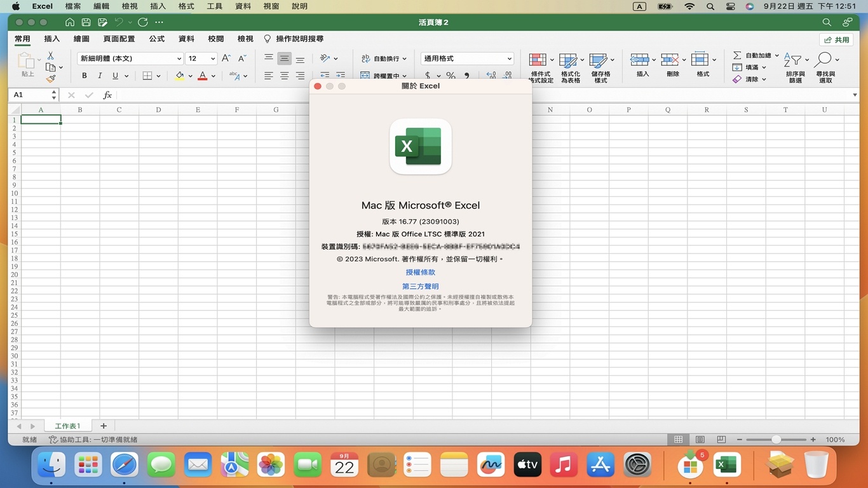Viewport: 868px width, 488px height.
Task: Click Cell Styles (儲存格樣式)
Action: 600,67
